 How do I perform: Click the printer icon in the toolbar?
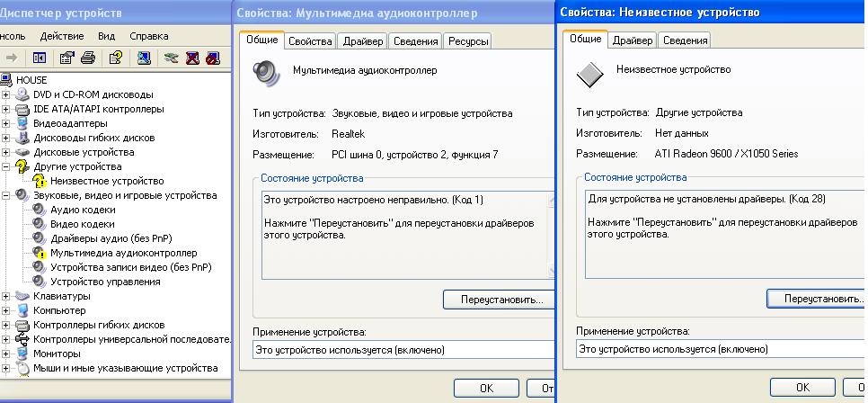88,58
